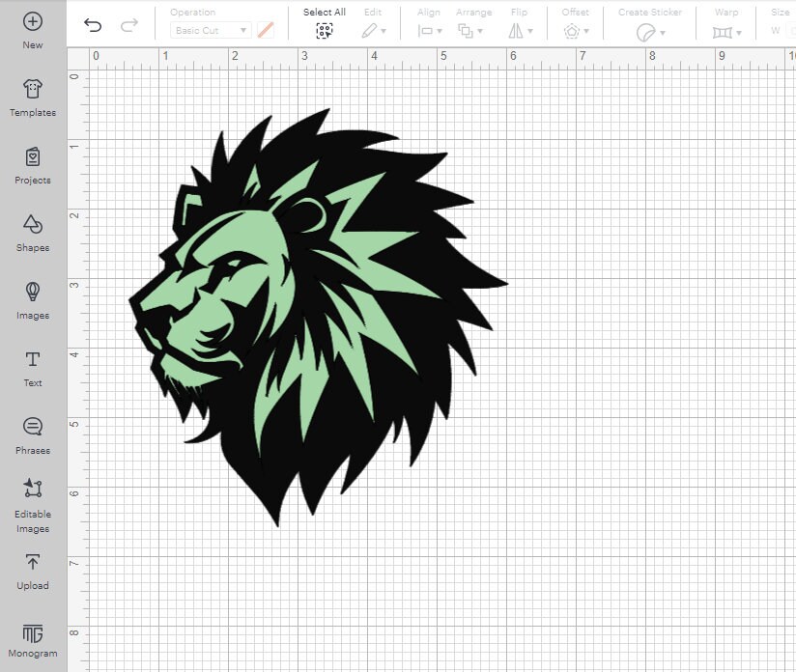
Task: Click the Warp tool icon
Action: pyautogui.click(x=723, y=33)
